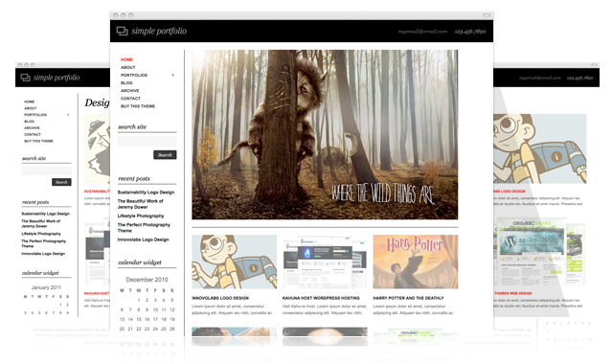Click the Where the Wild Things Are banner
Viewport: 613px width, 364px height.
tap(325, 134)
